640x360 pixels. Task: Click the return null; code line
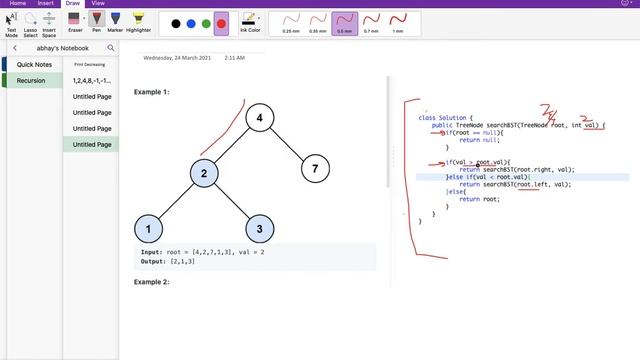tap(479, 140)
